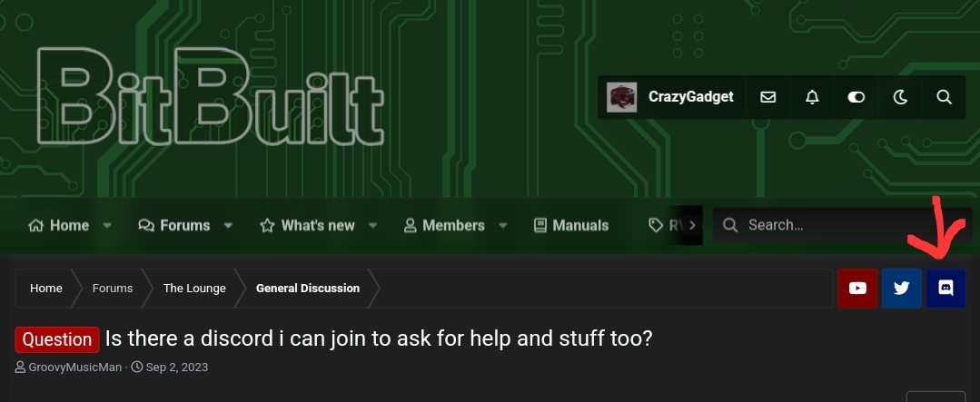Open the Twitter link icon

[901, 289]
